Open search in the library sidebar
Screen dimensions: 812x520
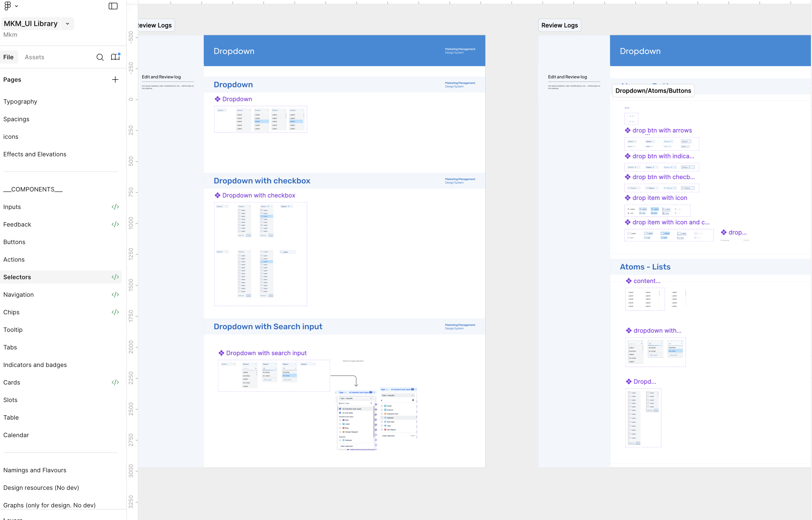(100, 57)
